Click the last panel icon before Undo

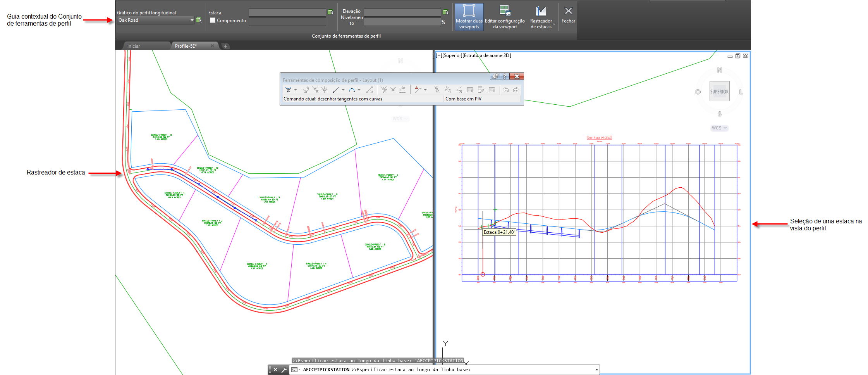coord(492,90)
